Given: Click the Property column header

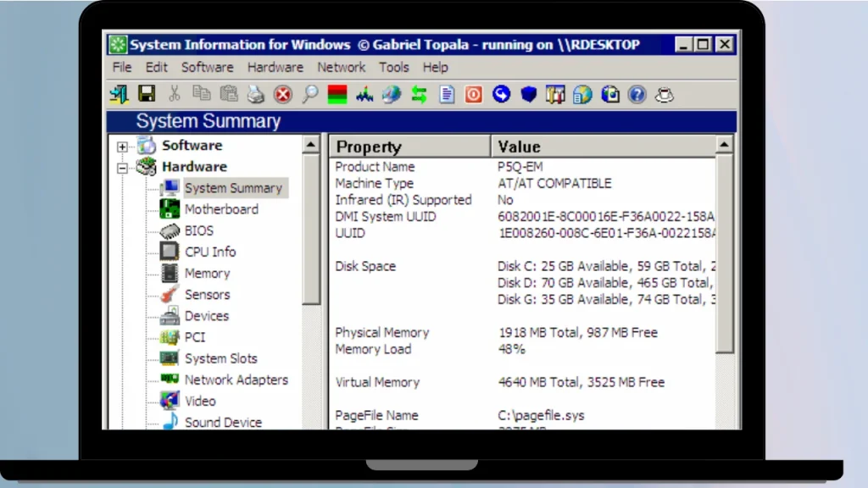Looking at the screenshot, I should (410, 147).
